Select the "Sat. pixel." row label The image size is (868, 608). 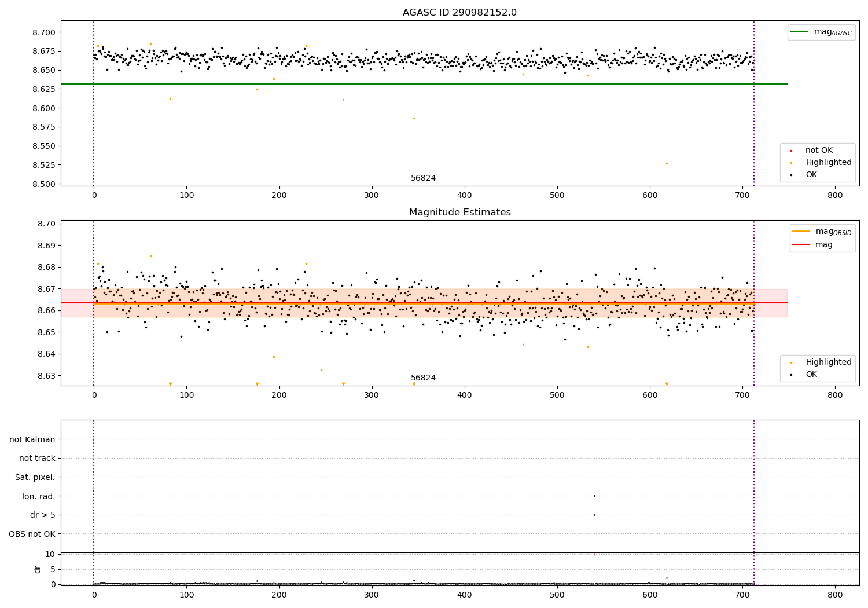[35, 478]
